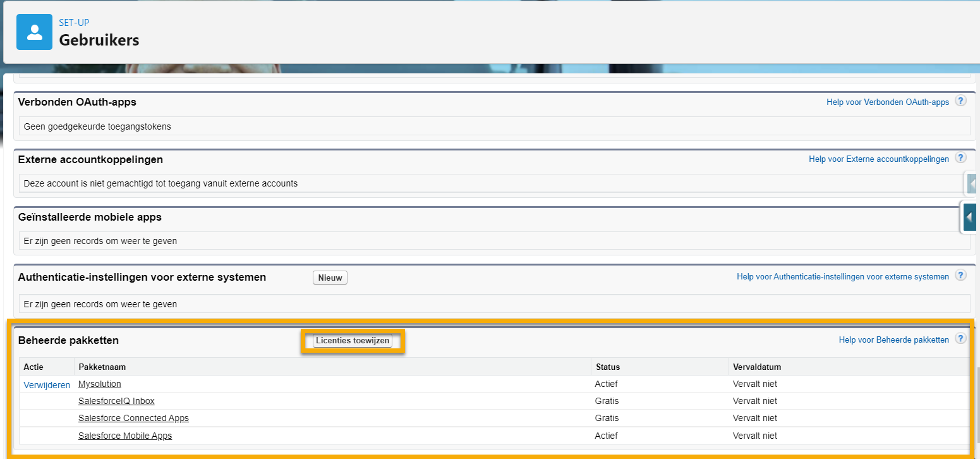Open help icon for Externe accountkoppelingen

coord(960,158)
